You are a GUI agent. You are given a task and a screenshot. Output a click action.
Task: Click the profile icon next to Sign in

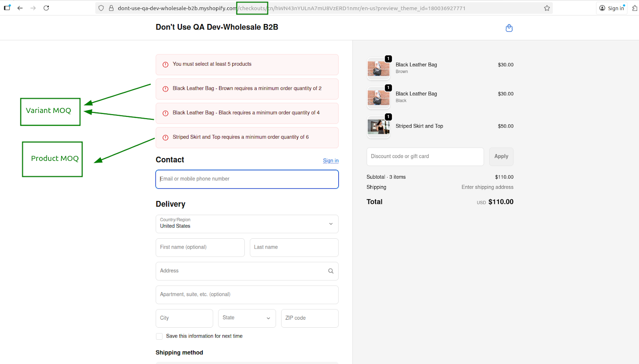(x=603, y=8)
